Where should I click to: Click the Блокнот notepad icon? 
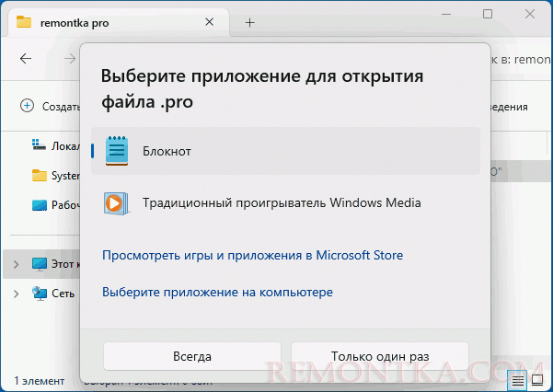[117, 151]
